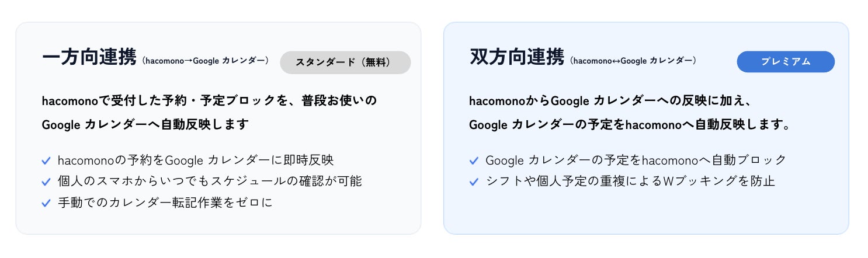Select the 一方向連携 heading
Viewport: 868px width, 258px height.
point(89,58)
